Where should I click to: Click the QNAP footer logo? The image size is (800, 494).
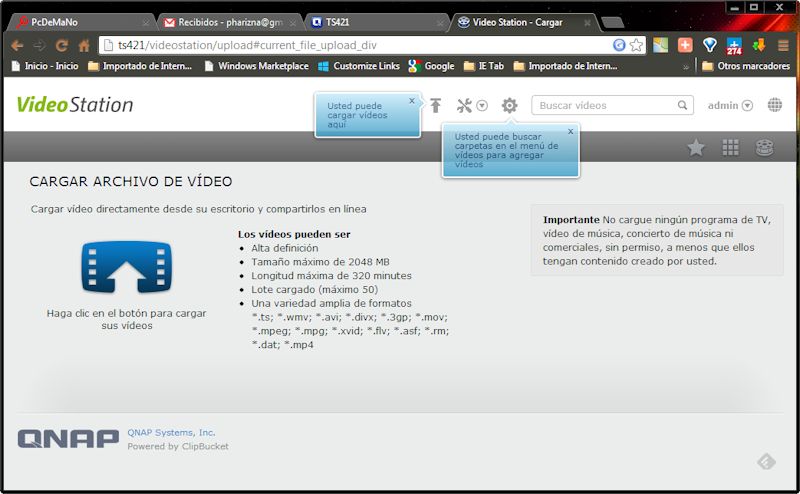[68, 439]
